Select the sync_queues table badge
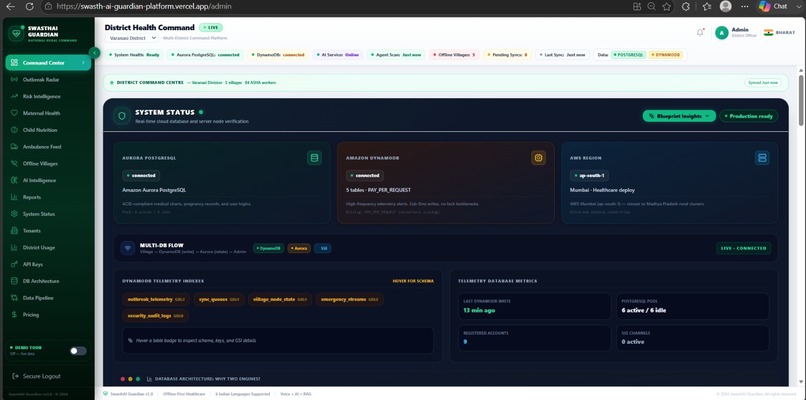The height and width of the screenshot is (400, 806). coord(219,299)
